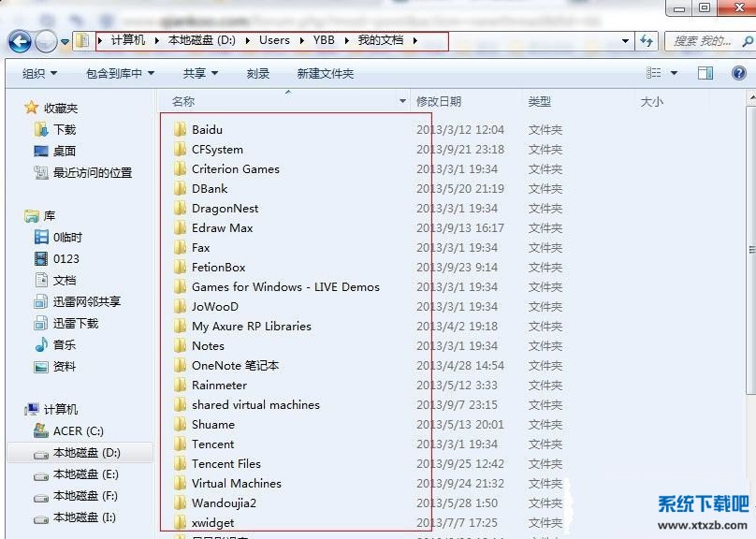Click the 名称 column filter arrow
756x539 pixels.
(402, 101)
